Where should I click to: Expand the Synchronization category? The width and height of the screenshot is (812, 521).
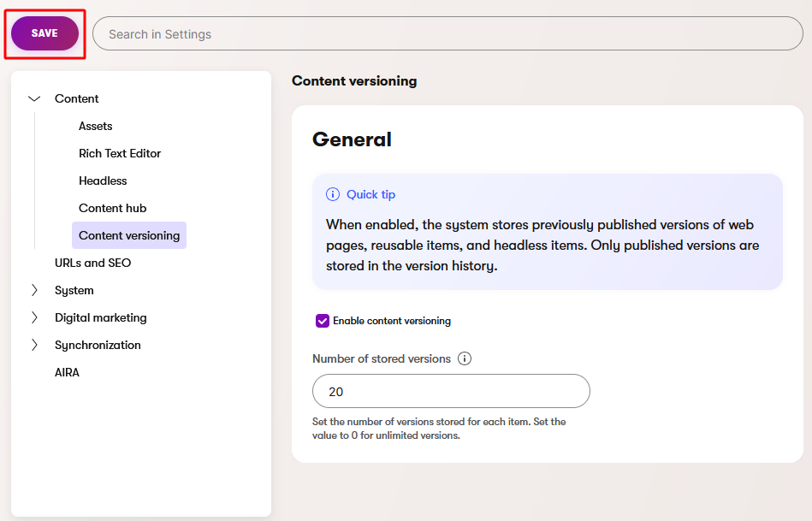click(x=34, y=345)
